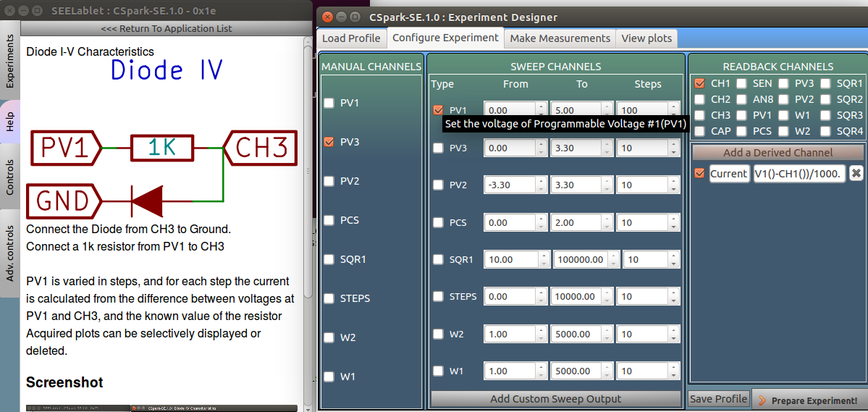Click the W2 sweep To value field
The height and width of the screenshot is (412, 868).
[x=576, y=334]
